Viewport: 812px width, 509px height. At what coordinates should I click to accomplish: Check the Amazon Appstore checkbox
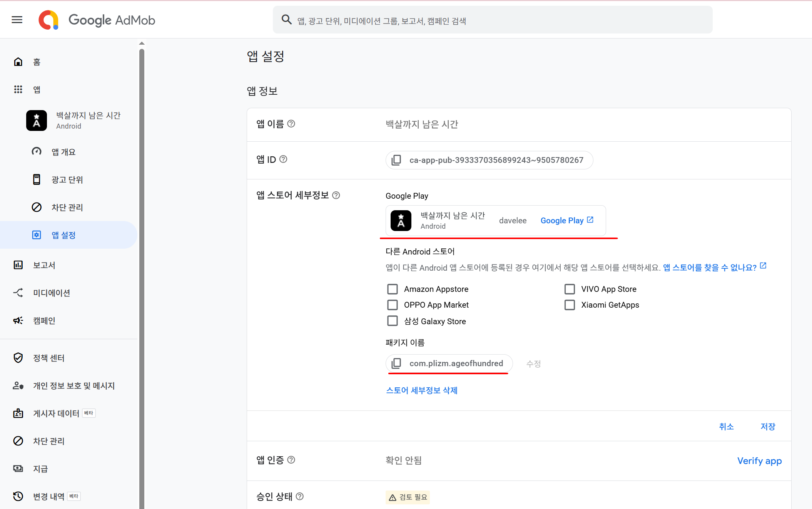[x=392, y=289]
